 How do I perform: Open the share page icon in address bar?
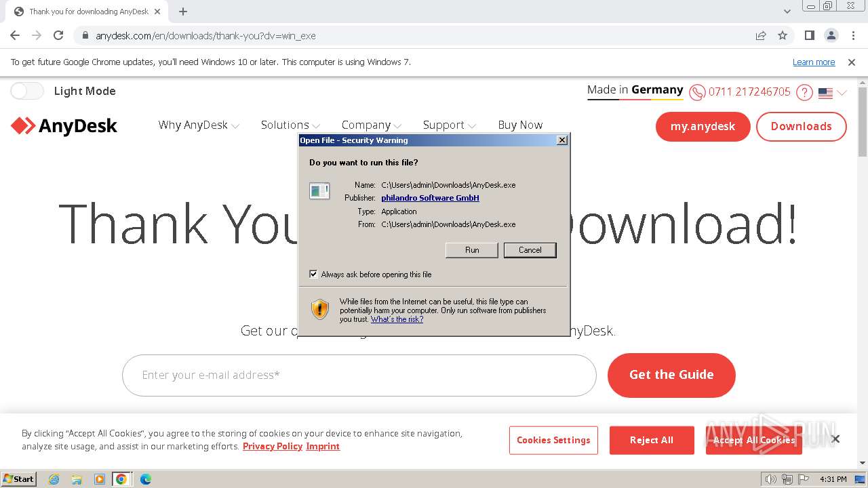[x=761, y=36]
